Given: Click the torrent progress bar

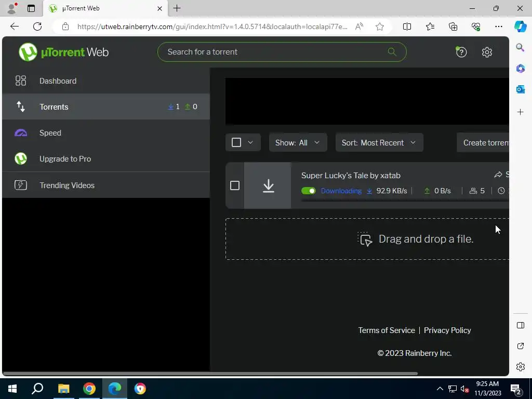Looking at the screenshot, I should 405,201.
